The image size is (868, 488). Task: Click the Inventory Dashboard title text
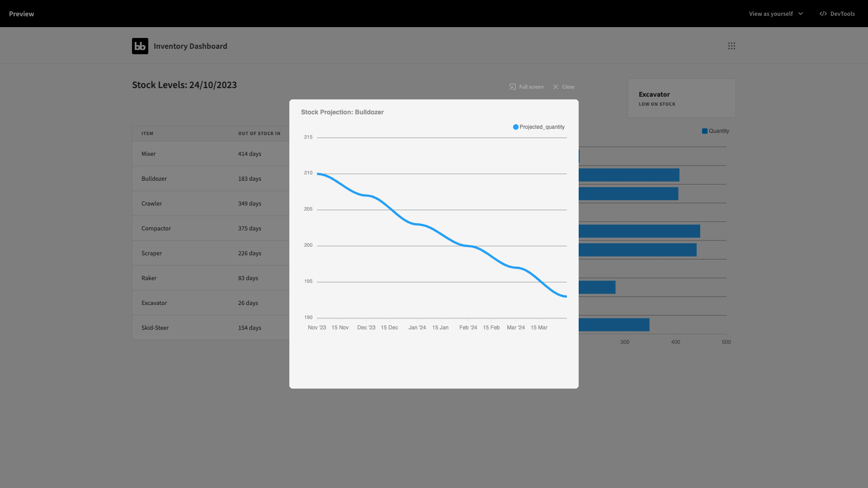pyautogui.click(x=190, y=46)
